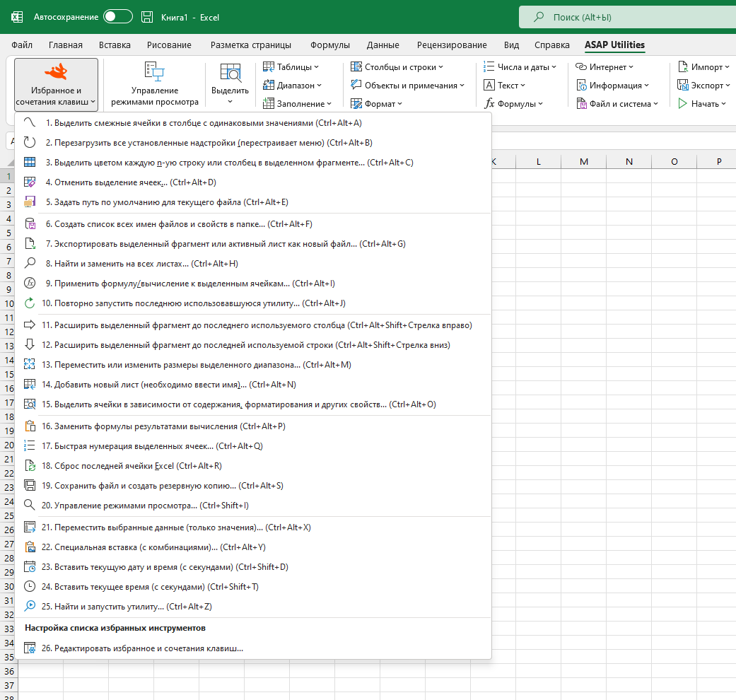Open the Текст dropdown menu

click(504, 86)
